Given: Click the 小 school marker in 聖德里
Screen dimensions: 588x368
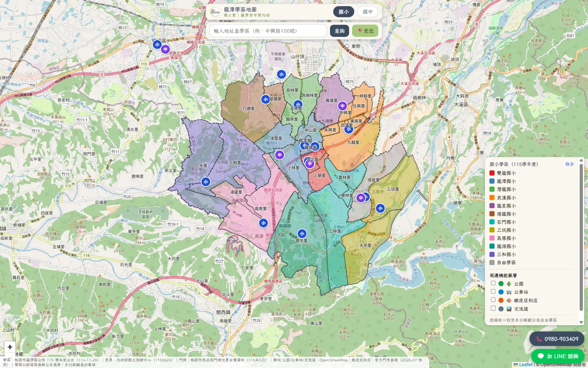Looking at the screenshot, I should tap(266, 99).
